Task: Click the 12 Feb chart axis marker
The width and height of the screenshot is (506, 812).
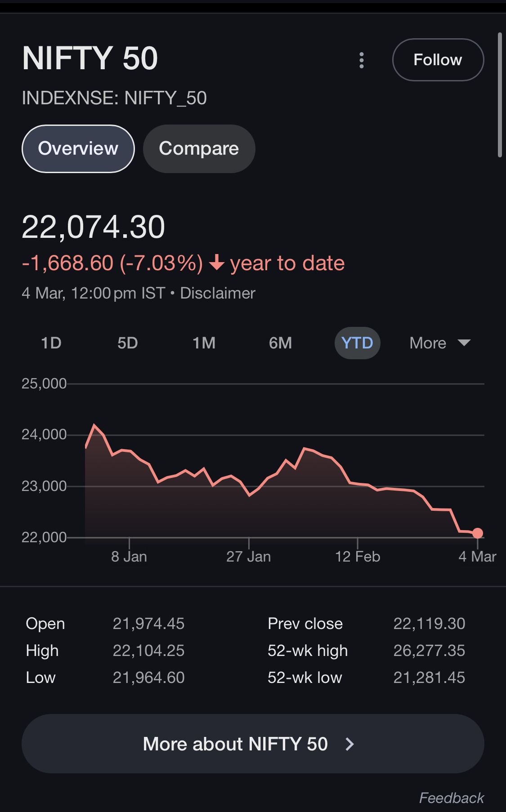Action: (358, 556)
